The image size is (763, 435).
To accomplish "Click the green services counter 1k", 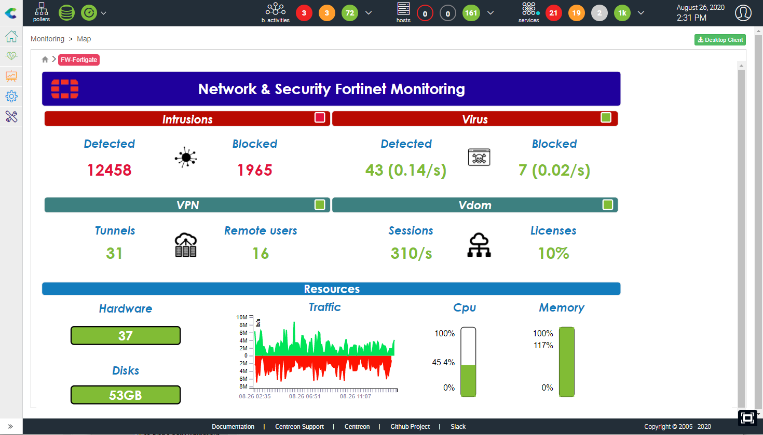I will 622,13.
